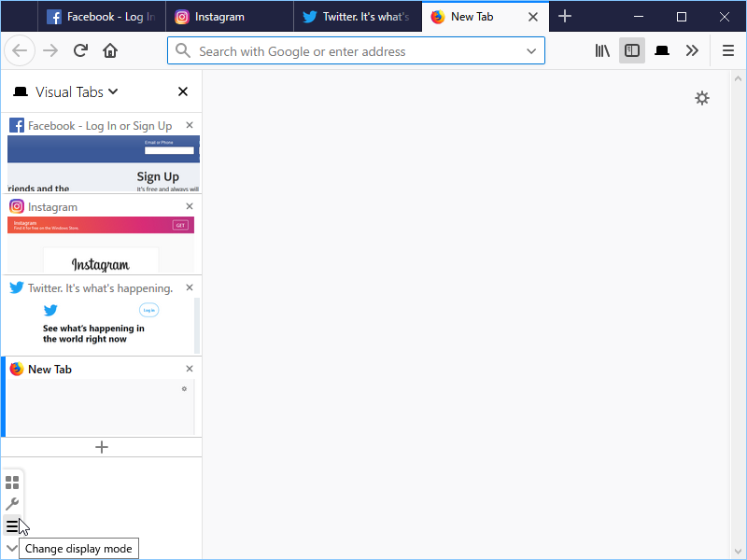Click the New Tab title in sidebar
Screen dimensions: 747x560
(49, 369)
